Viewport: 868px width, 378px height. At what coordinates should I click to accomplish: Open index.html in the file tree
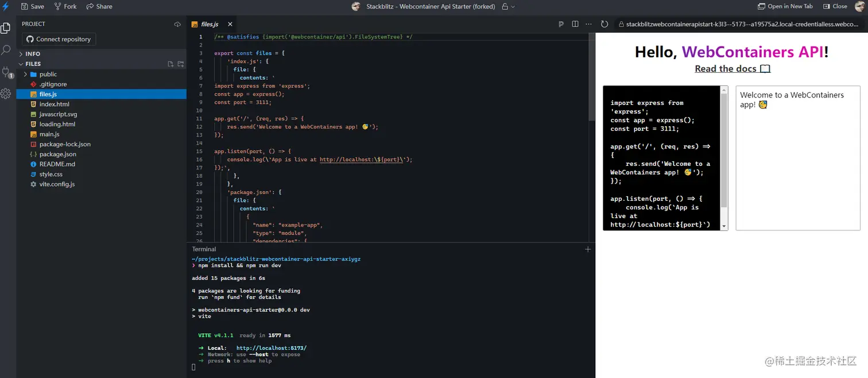coord(101,104)
